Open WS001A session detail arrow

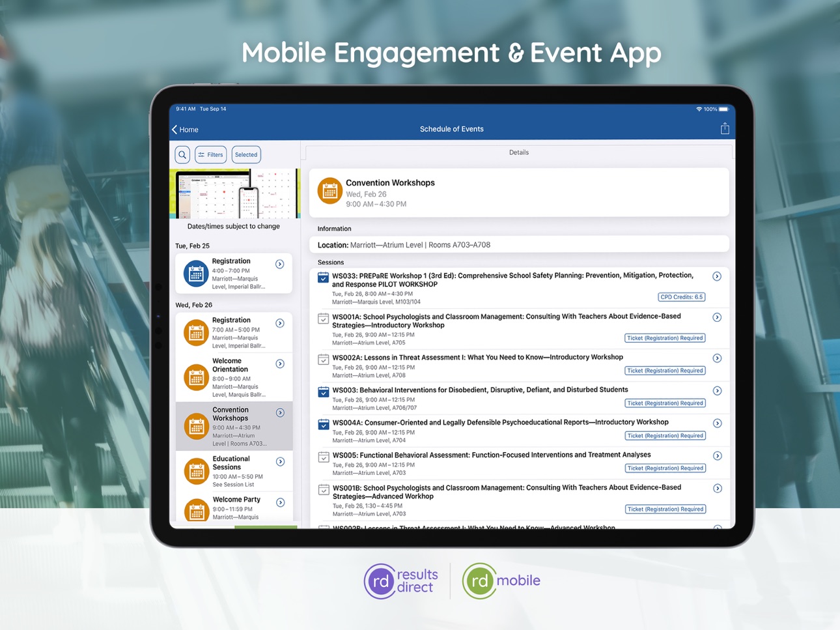pyautogui.click(x=717, y=317)
